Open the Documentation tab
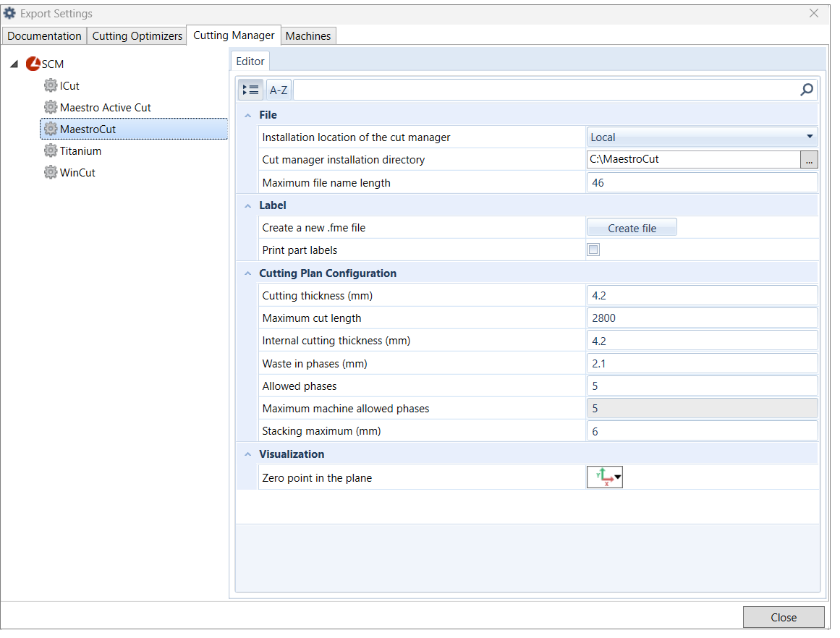This screenshot has width=840, height=638. coord(44,36)
